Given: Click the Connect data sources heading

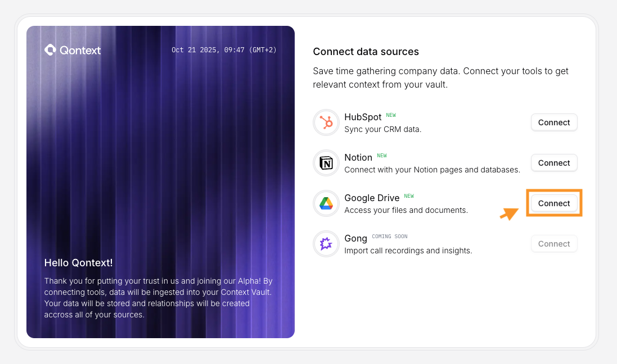Looking at the screenshot, I should [x=366, y=52].
